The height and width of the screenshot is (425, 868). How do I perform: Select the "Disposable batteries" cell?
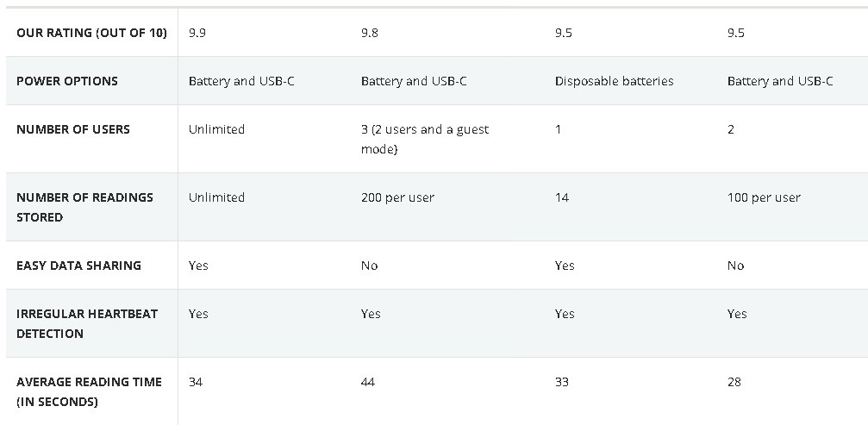pos(614,81)
